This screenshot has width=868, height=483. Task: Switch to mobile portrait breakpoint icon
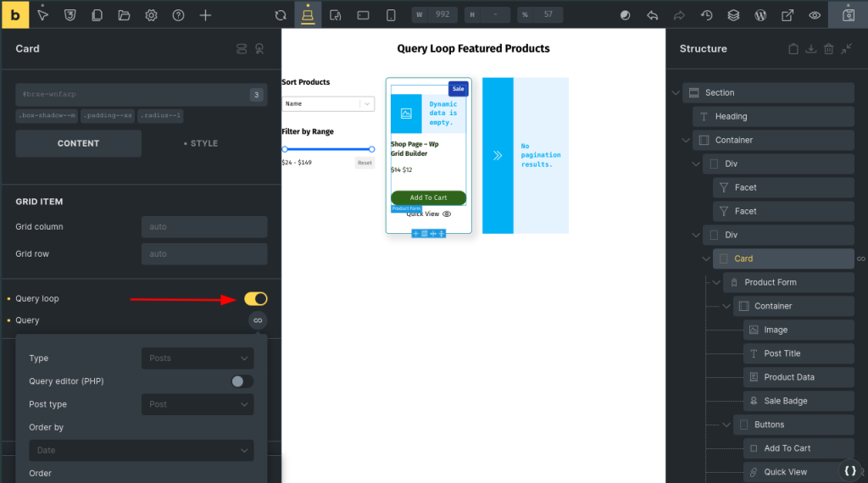click(x=391, y=15)
